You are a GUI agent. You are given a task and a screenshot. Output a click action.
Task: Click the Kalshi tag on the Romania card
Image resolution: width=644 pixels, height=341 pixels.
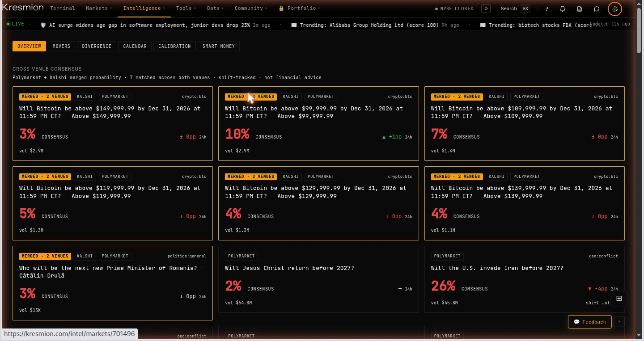coord(85,256)
